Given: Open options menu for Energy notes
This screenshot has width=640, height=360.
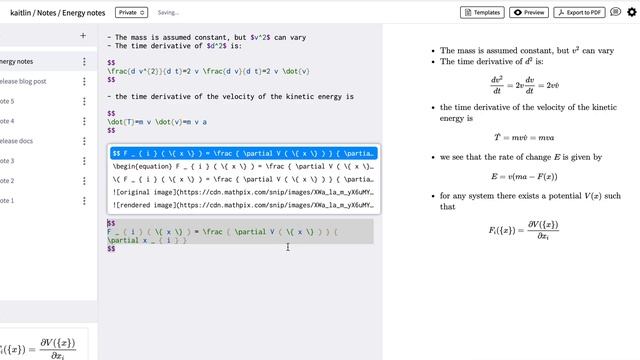Looking at the screenshot, I should pos(84,62).
